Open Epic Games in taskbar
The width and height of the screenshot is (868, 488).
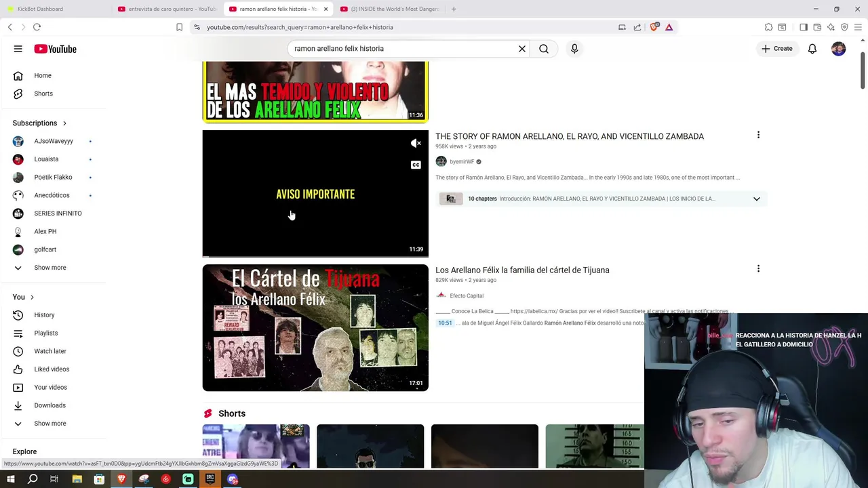click(x=210, y=479)
